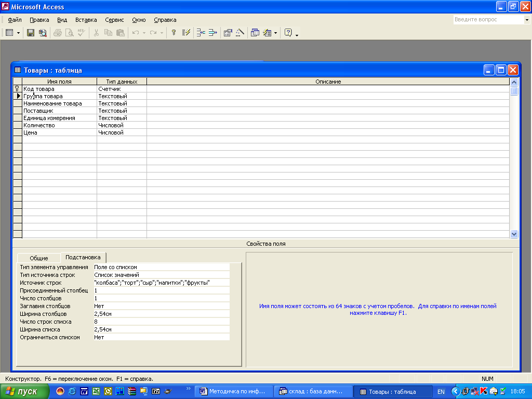Click the Insert Rows toolbar icon

[x=201, y=33]
